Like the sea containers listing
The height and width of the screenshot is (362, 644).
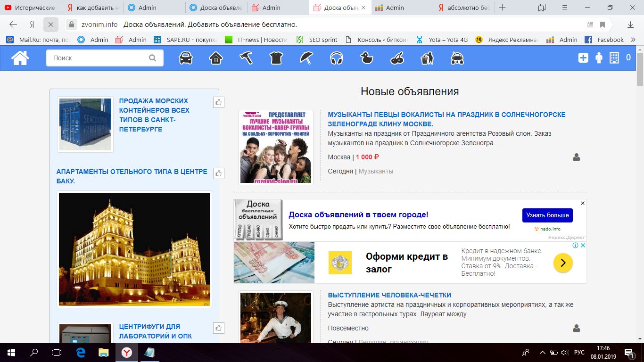click(219, 102)
